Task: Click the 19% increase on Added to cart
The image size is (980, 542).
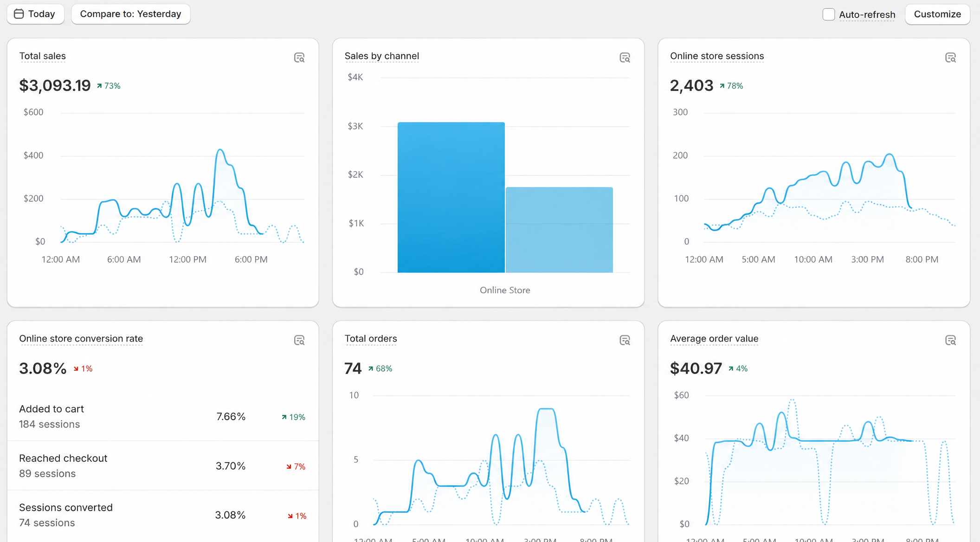Action: [293, 417]
